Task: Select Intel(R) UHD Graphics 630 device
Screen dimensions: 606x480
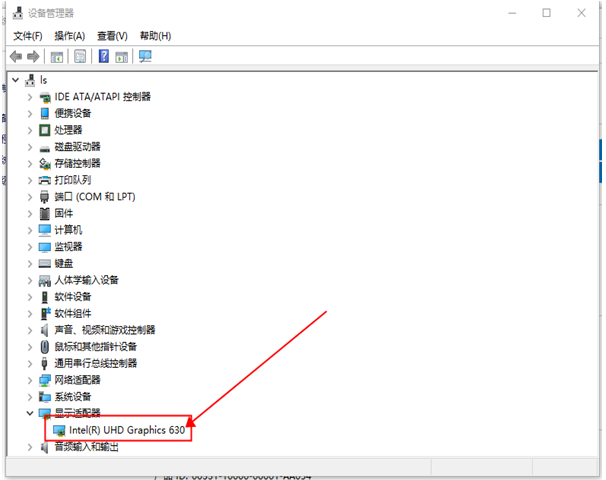Action: 127,430
